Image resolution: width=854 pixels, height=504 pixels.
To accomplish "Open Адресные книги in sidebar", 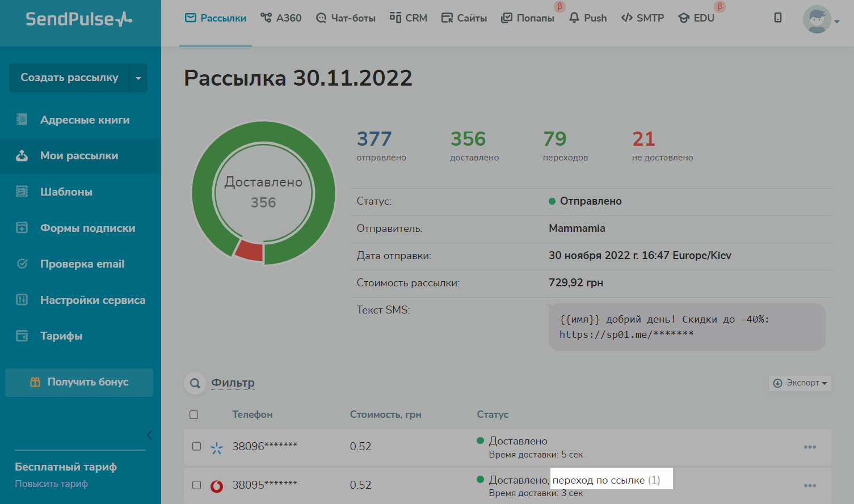I will [x=85, y=120].
